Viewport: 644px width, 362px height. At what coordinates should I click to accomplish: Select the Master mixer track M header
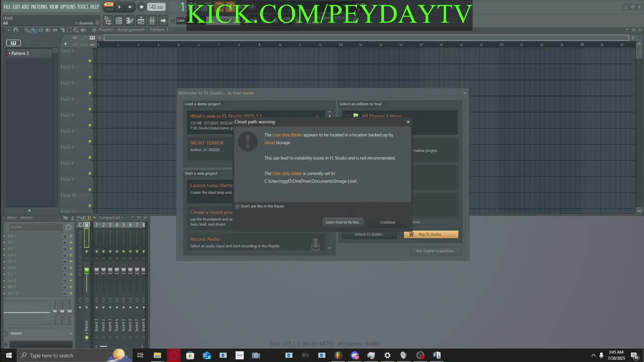pyautogui.click(x=87, y=225)
